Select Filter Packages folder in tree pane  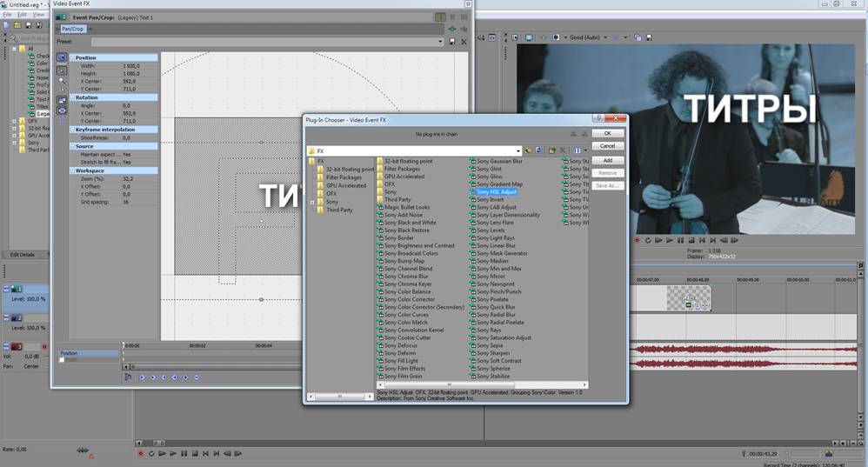click(344, 177)
